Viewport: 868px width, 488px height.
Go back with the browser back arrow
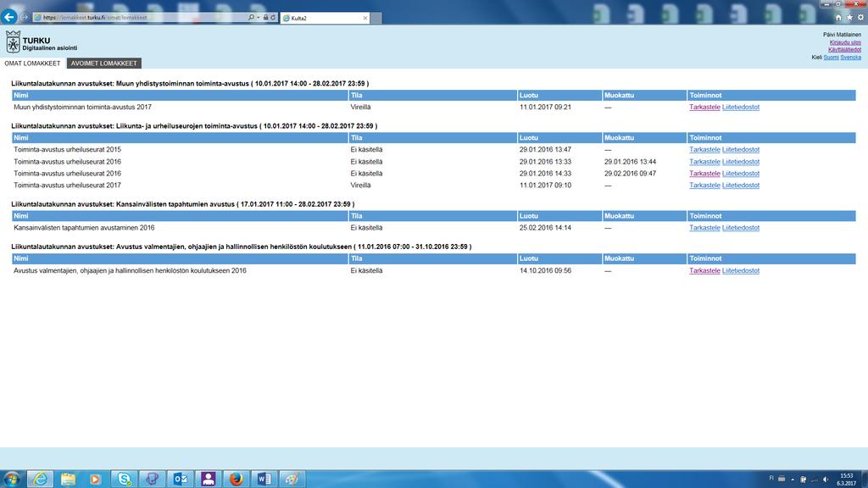pyautogui.click(x=8, y=17)
